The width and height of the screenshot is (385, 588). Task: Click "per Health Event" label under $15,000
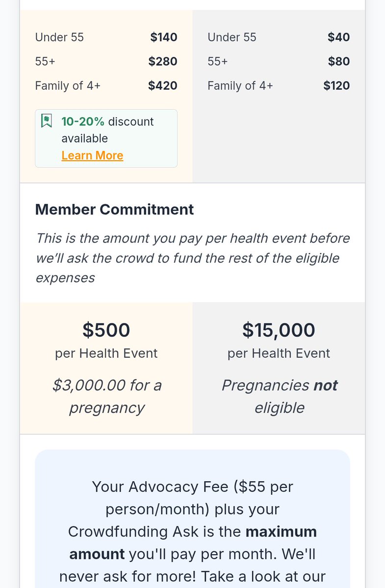coord(279,353)
